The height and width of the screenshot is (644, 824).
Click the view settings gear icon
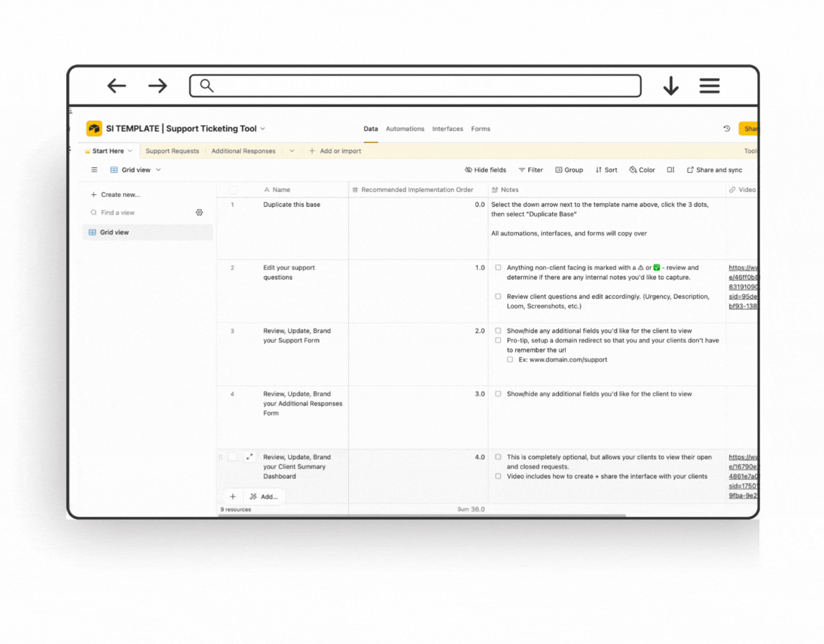[200, 213]
